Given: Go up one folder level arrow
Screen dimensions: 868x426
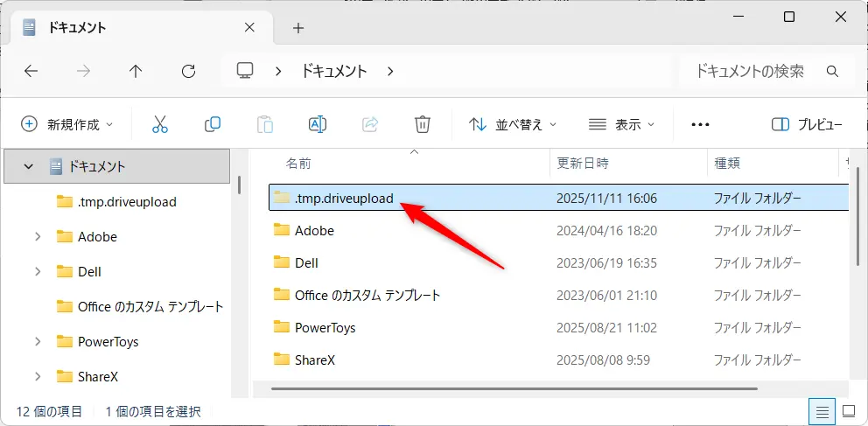Looking at the screenshot, I should pyautogui.click(x=136, y=72).
